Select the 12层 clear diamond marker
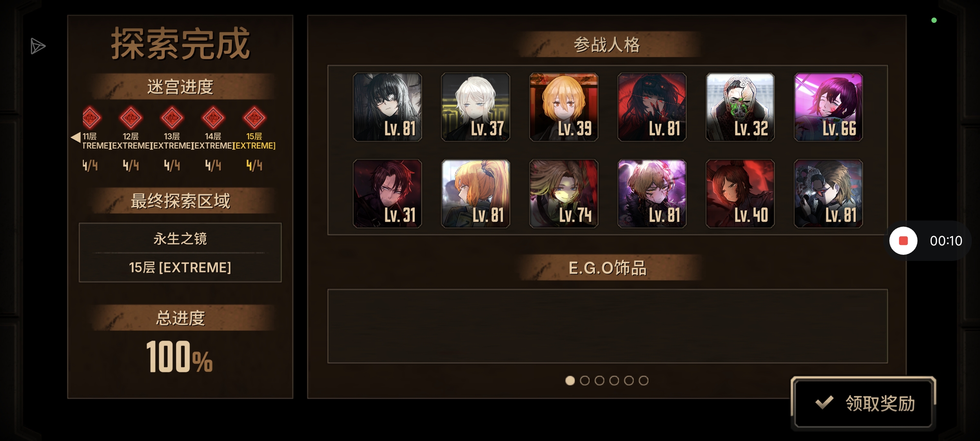The image size is (980, 441). (131, 118)
